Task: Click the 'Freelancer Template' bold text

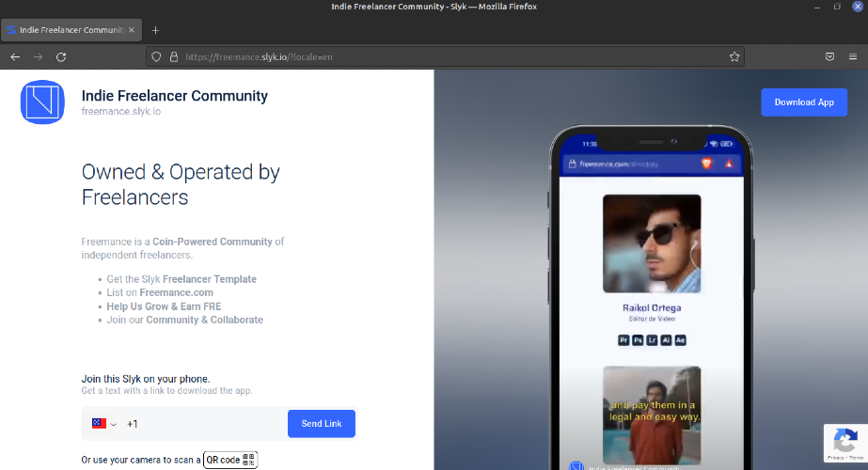Action: (210, 279)
